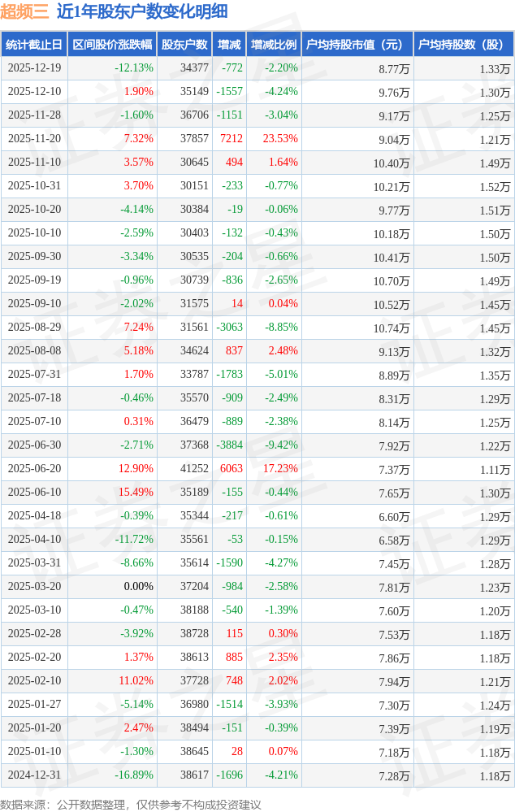Click the 15.49% price change cell
The height and width of the screenshot is (812, 515).
pyautogui.click(x=136, y=493)
